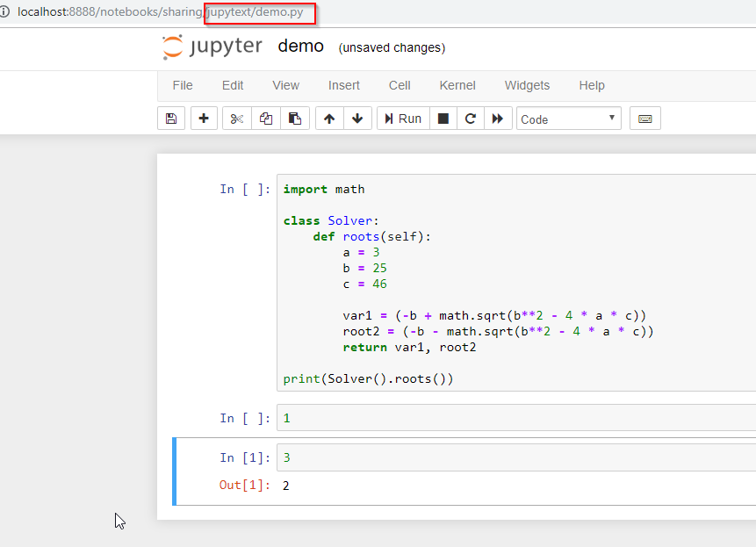756x547 pixels.
Task: Cut the selected cell with the scissors icon
Action: [x=235, y=118]
